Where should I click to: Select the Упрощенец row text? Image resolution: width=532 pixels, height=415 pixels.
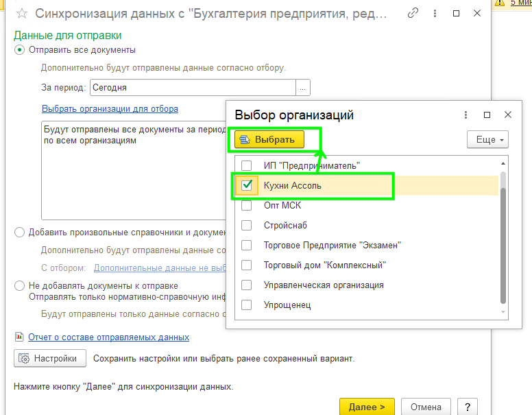tap(287, 305)
